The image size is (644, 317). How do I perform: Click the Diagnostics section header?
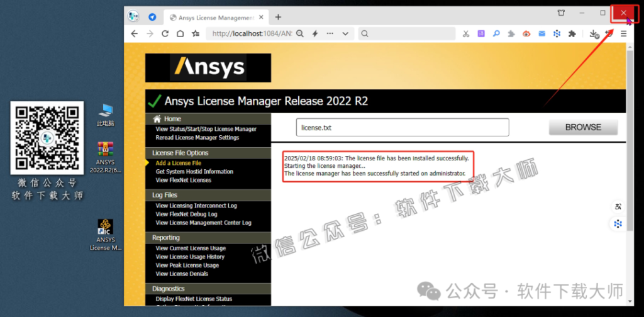[208, 289]
